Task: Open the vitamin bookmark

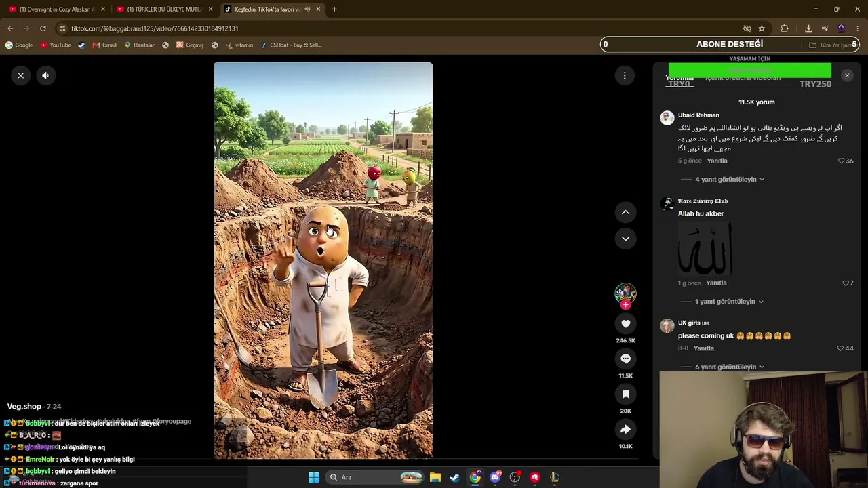Action: [x=239, y=45]
